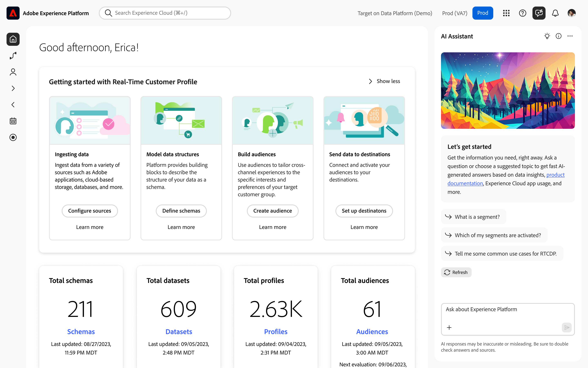
Task: Open the Schemas link
Action: [x=81, y=331]
